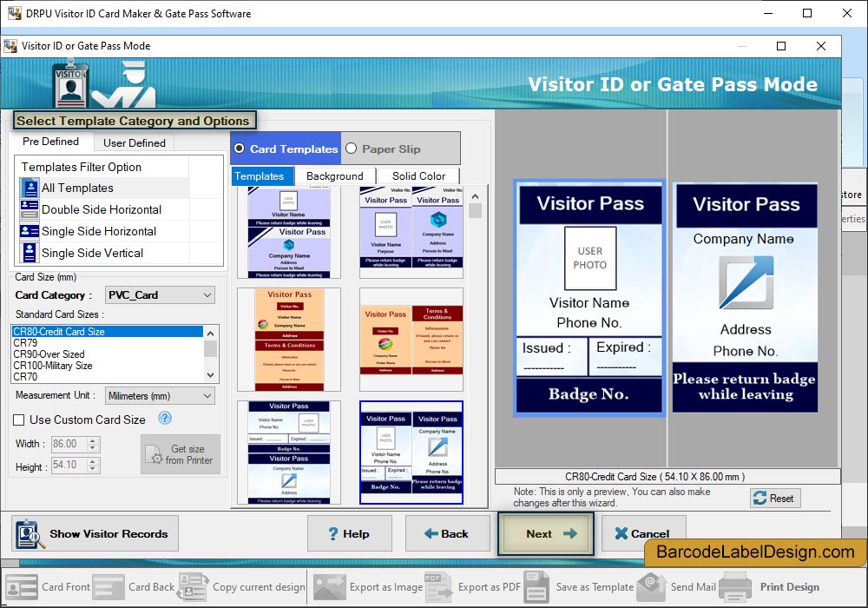Screen dimensions: 868x608
Task: Click the Single Side Vertical icon
Action: (x=29, y=253)
